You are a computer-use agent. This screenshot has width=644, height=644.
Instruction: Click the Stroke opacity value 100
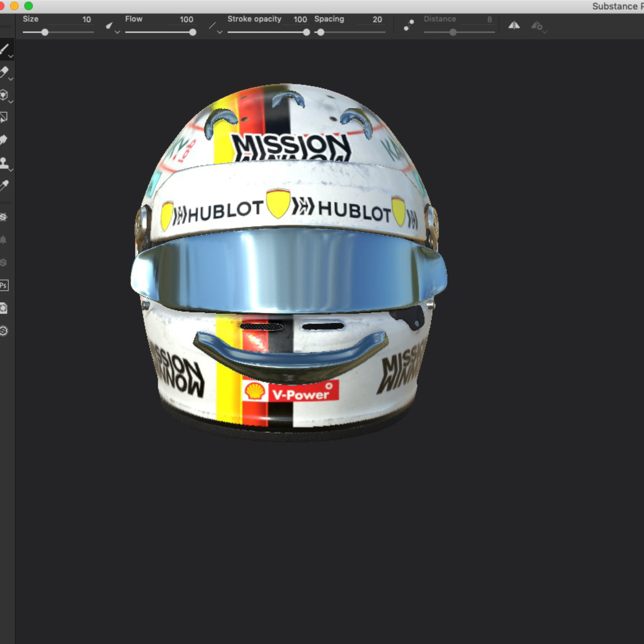[300, 19]
